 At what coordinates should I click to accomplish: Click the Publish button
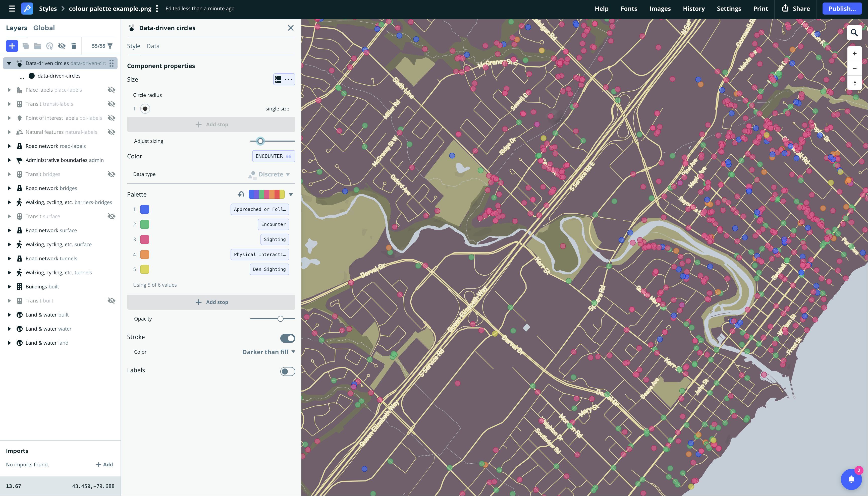tap(842, 9)
